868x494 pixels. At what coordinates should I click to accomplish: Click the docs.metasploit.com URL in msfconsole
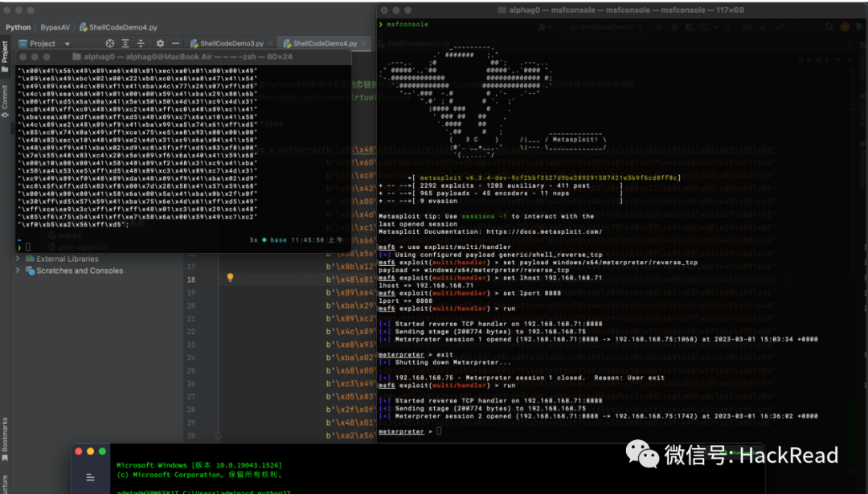tap(544, 232)
